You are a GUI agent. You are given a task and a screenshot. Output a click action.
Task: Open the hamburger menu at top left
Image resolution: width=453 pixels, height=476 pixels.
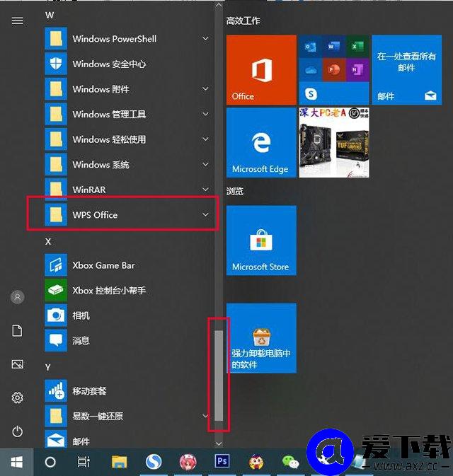[x=17, y=21]
